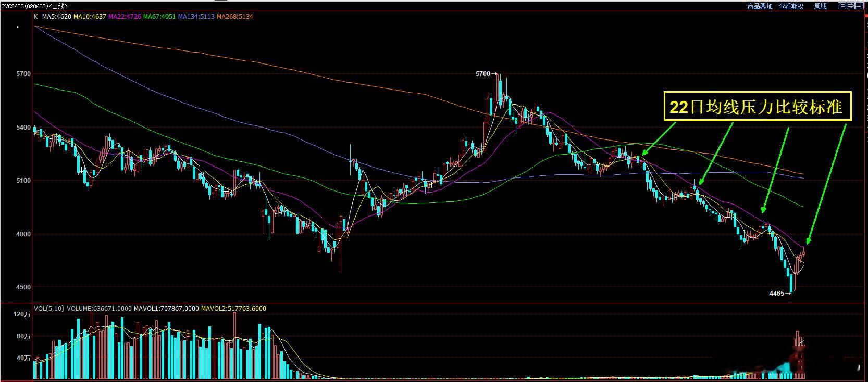Click the 40万 volume axis label
This screenshot has height=382, width=868.
pos(24,358)
